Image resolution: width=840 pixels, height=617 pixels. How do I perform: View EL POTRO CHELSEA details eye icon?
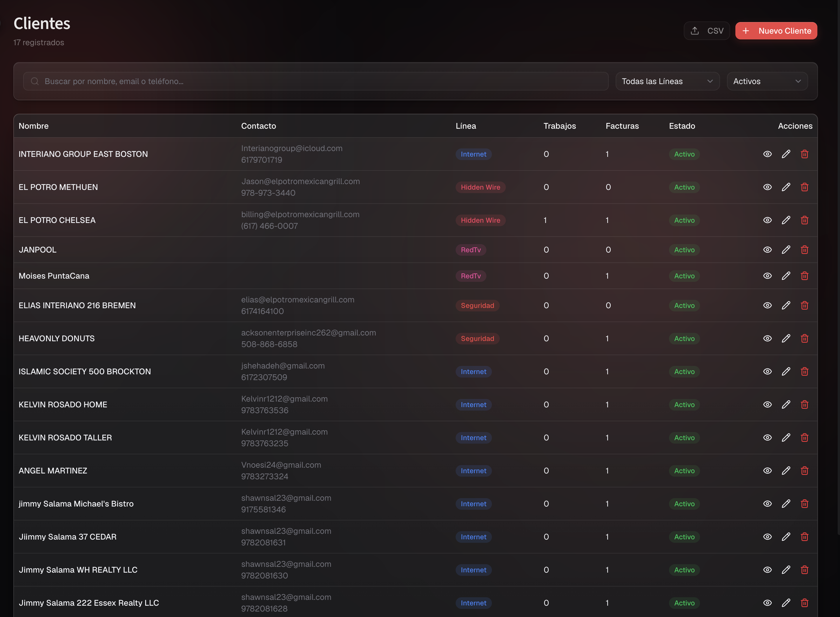pyautogui.click(x=767, y=220)
